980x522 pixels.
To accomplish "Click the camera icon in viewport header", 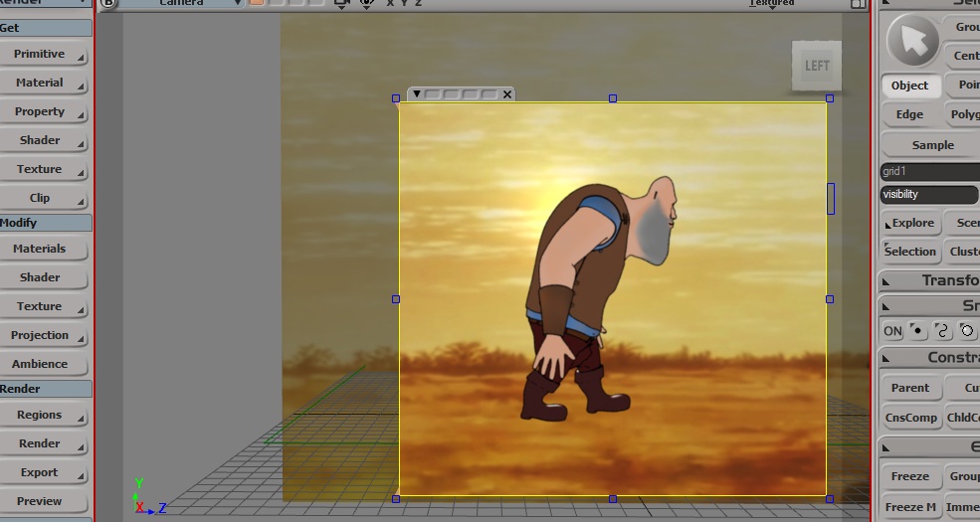I will [341, 4].
